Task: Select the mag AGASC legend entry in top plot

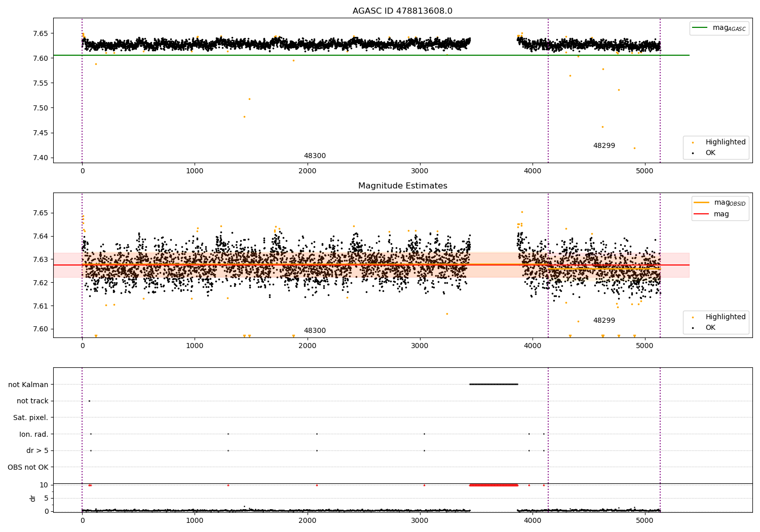Action: pos(719,28)
